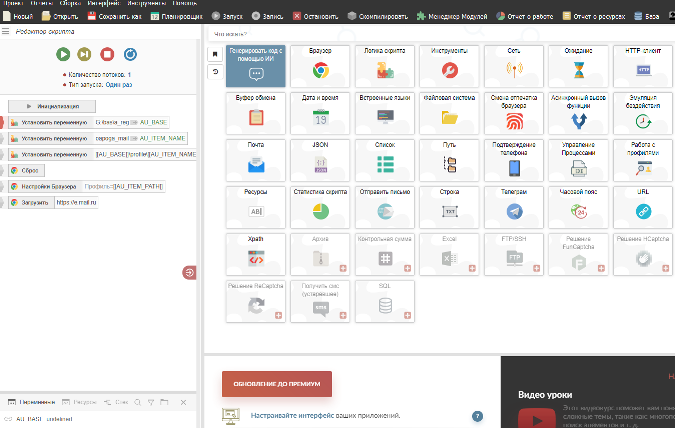
Task: Open the hamburger menu in script panel
Action: [6, 32]
